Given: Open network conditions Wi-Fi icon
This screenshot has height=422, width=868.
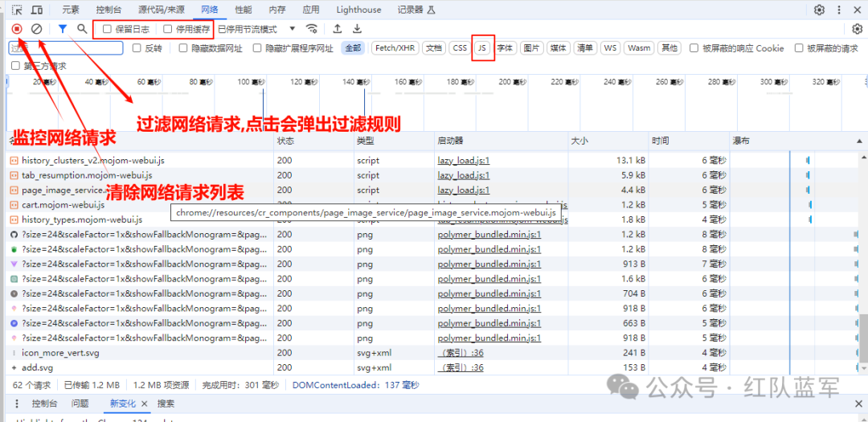Looking at the screenshot, I should coord(312,29).
